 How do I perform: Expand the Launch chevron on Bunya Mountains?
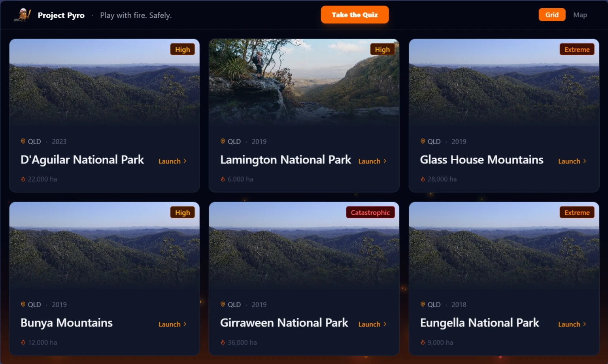[x=186, y=324]
